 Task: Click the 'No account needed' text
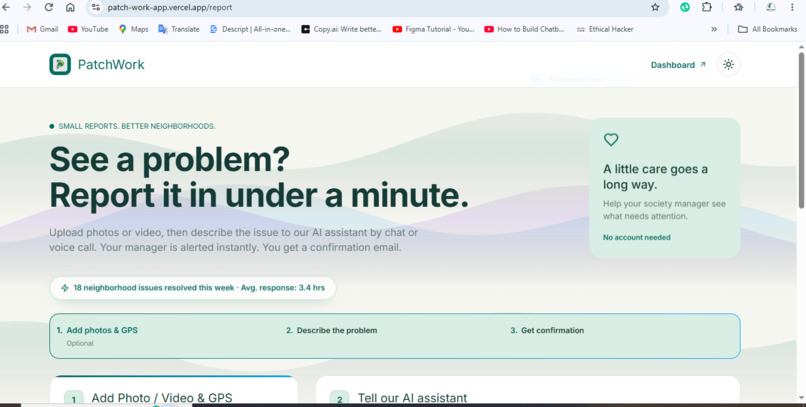636,237
